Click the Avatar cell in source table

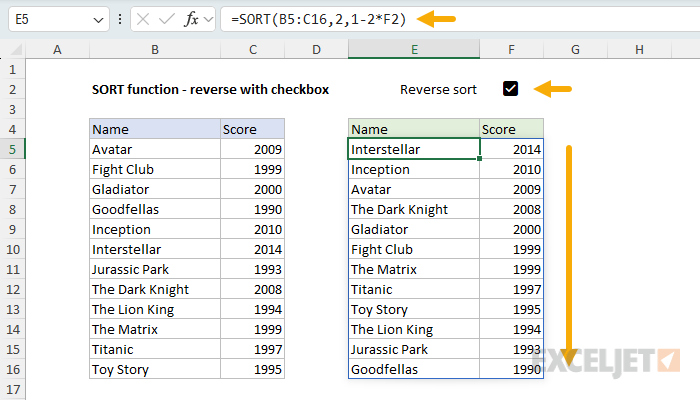155,149
